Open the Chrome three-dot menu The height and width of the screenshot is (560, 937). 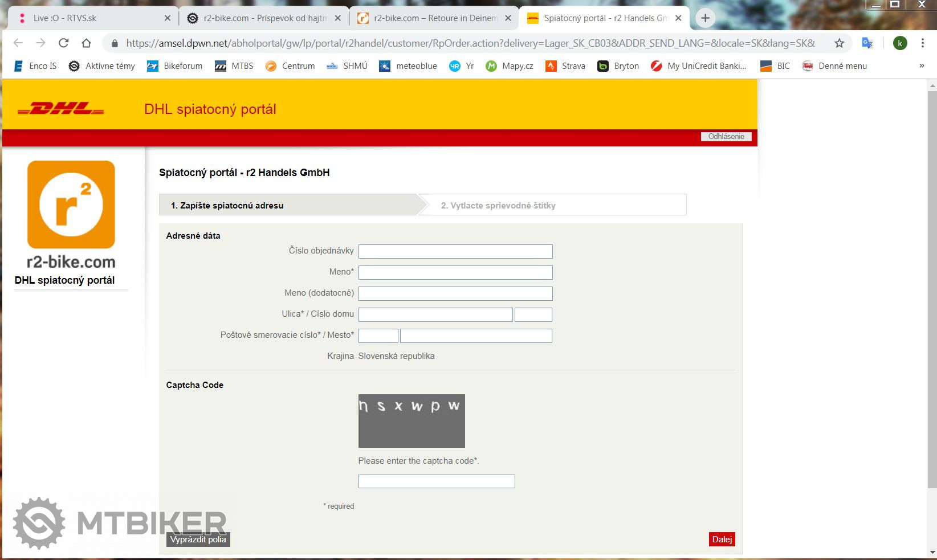point(922,43)
